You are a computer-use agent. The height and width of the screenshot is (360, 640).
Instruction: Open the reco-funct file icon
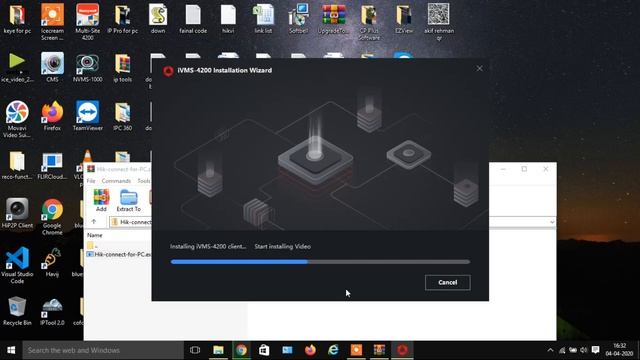(17, 165)
